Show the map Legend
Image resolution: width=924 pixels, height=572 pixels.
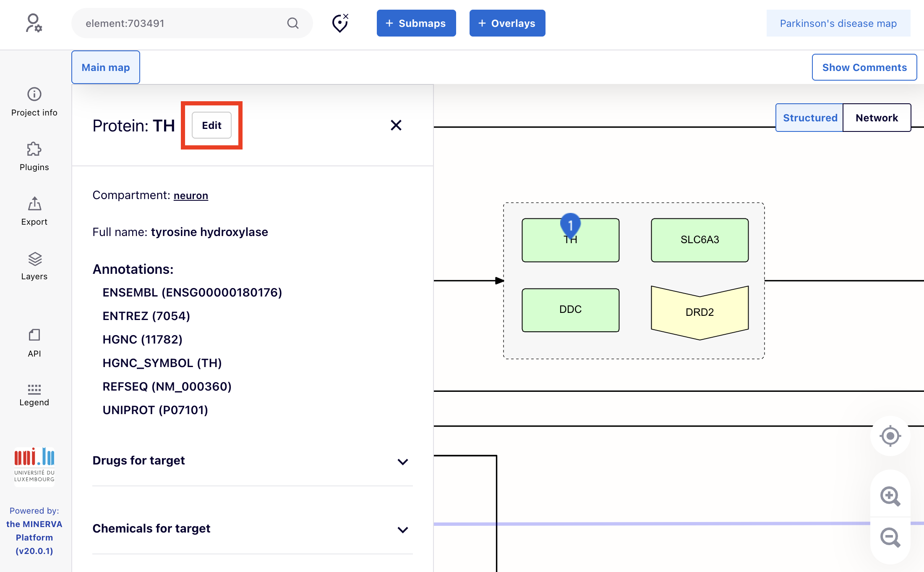point(34,395)
